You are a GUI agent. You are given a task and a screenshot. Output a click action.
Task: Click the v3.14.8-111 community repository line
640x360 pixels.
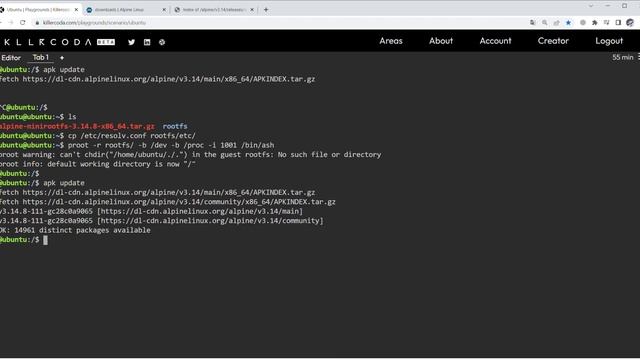coord(162,221)
